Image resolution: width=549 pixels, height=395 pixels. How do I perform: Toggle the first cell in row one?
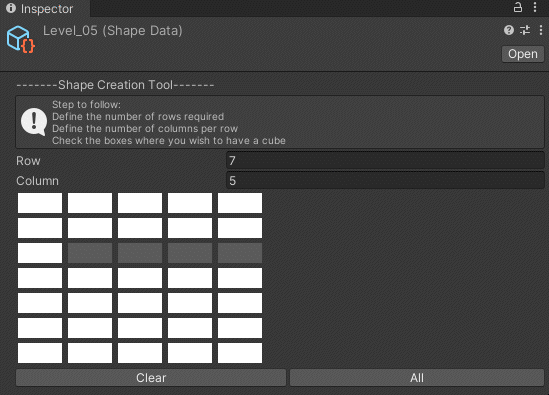point(40,203)
